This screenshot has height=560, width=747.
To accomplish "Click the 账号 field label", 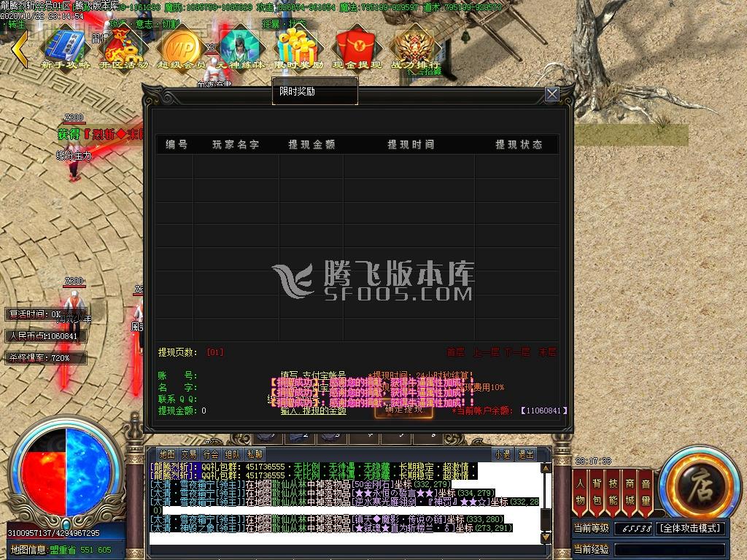I will [x=177, y=376].
